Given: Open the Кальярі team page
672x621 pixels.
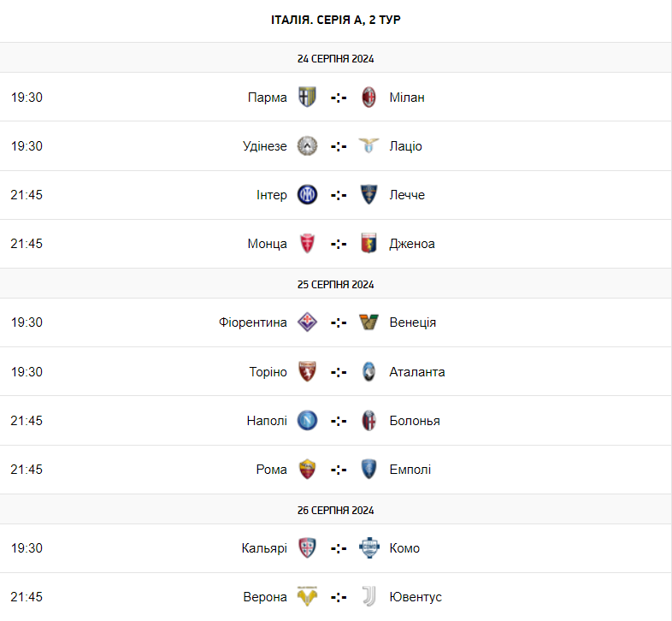Looking at the screenshot, I should [264, 548].
